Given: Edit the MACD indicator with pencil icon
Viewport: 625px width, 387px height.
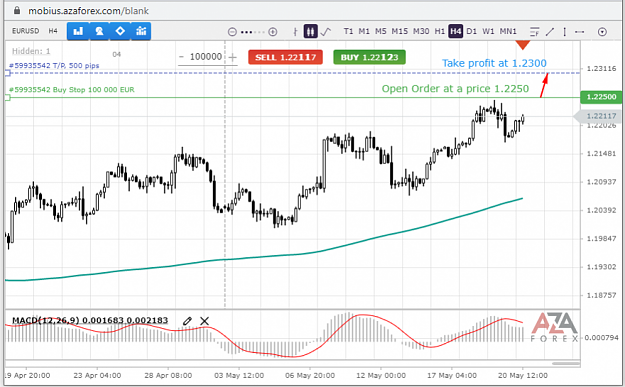Looking at the screenshot, I should pyautogui.click(x=187, y=321).
